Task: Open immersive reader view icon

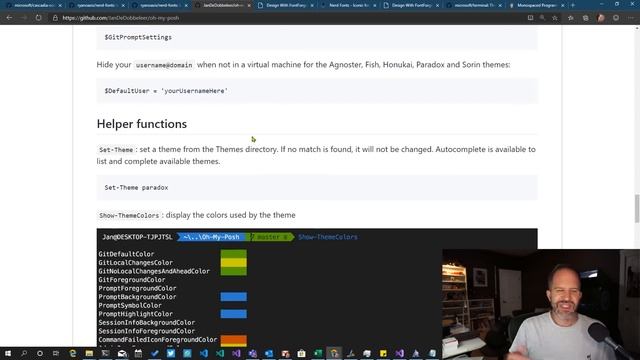Action: pyautogui.click(x=530, y=18)
